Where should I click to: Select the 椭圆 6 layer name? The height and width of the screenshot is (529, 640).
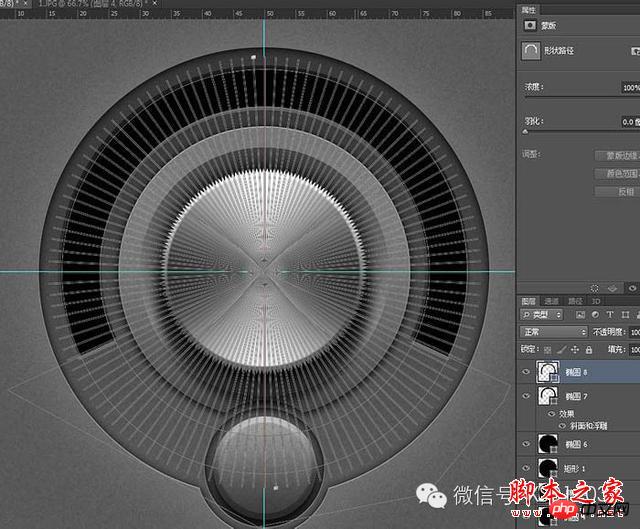[576, 444]
